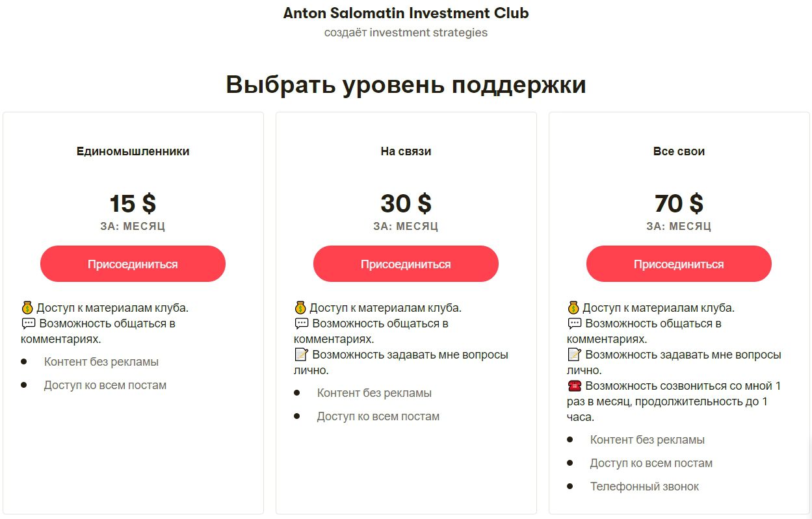This screenshot has height=519, width=812.
Task: Select the На связи tier heading
Action: [406, 151]
